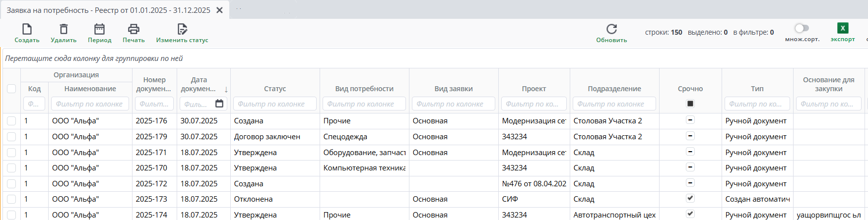Click the Проект column header
This screenshot has width=868, height=220.
click(x=534, y=89)
